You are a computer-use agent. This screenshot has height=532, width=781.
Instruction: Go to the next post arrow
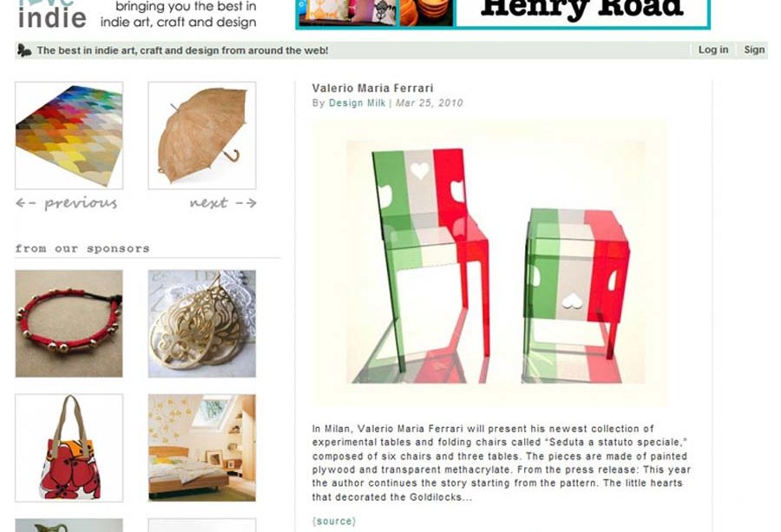click(223, 203)
